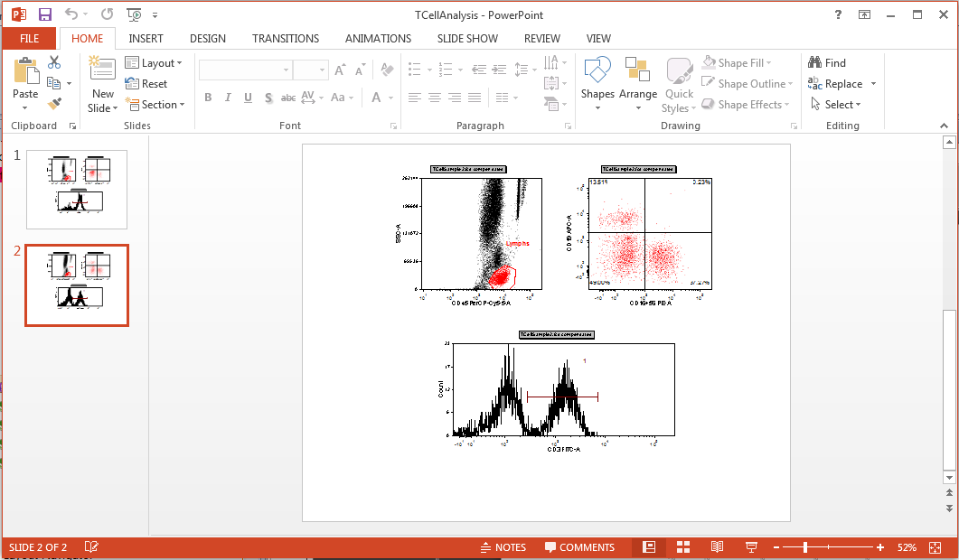Open the INSERT ribbon tab
The image size is (959, 560).
(x=146, y=39)
